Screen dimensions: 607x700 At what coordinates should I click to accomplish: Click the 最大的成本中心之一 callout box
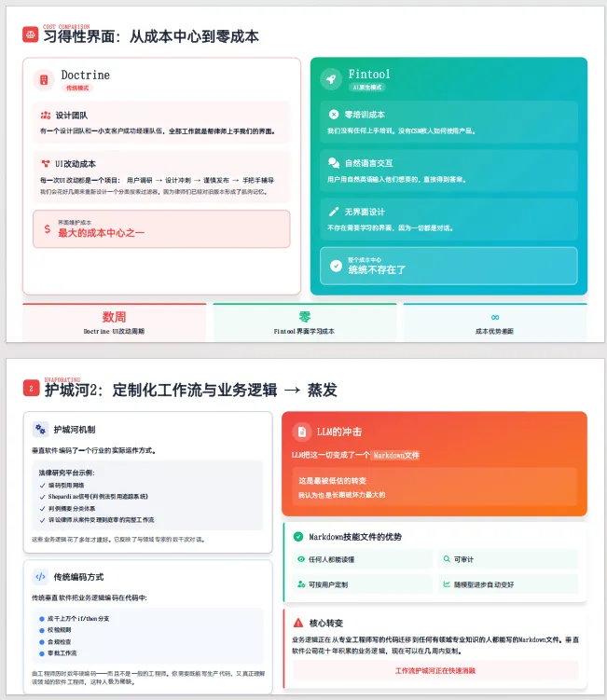click(x=161, y=229)
